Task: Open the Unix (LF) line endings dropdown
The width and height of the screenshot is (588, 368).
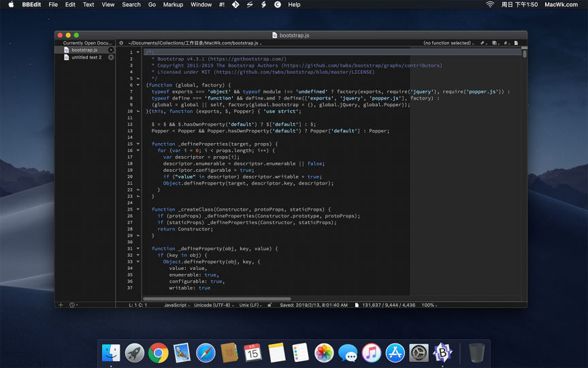Action: [250, 305]
